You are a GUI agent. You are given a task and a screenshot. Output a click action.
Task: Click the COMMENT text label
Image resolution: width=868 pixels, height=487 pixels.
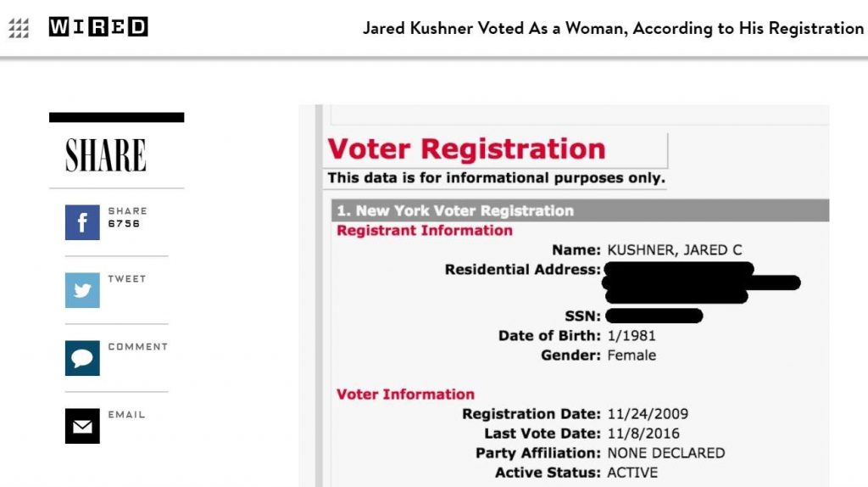coord(137,347)
